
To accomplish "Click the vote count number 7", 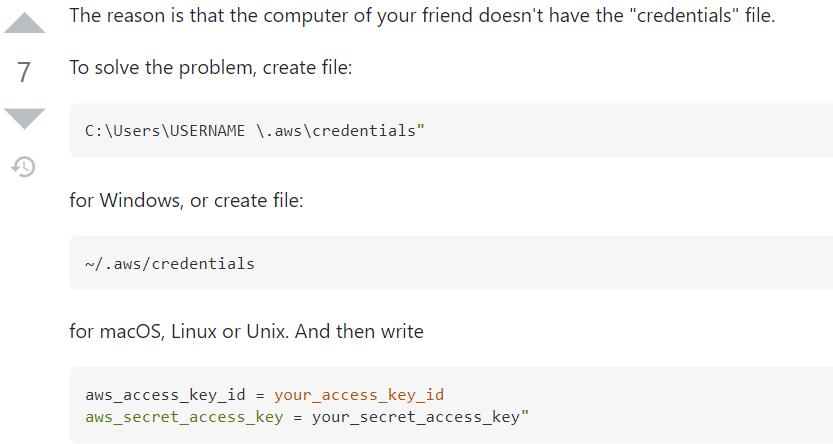I will (24, 71).
